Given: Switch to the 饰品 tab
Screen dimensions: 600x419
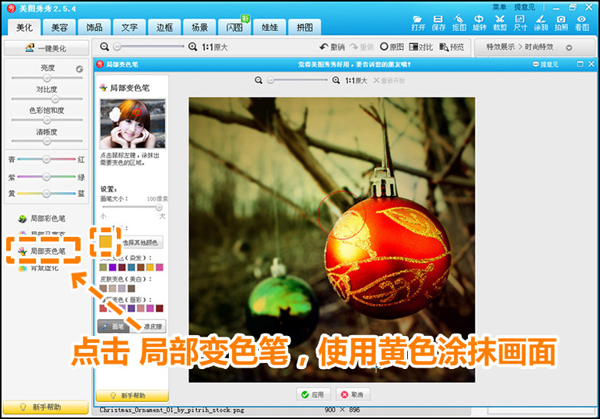Looking at the screenshot, I should tap(94, 28).
